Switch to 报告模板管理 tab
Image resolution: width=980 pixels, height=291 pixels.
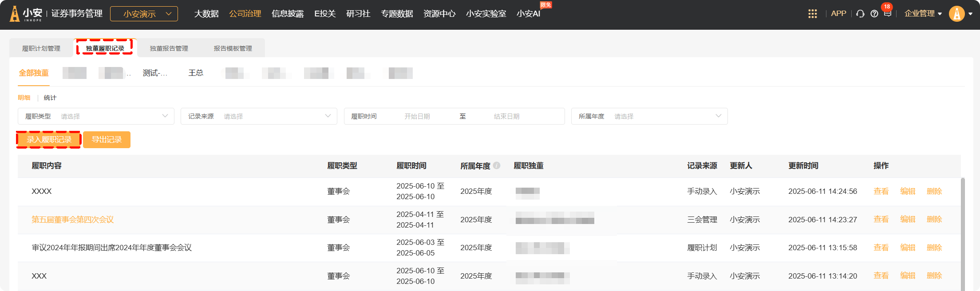pyautogui.click(x=233, y=48)
